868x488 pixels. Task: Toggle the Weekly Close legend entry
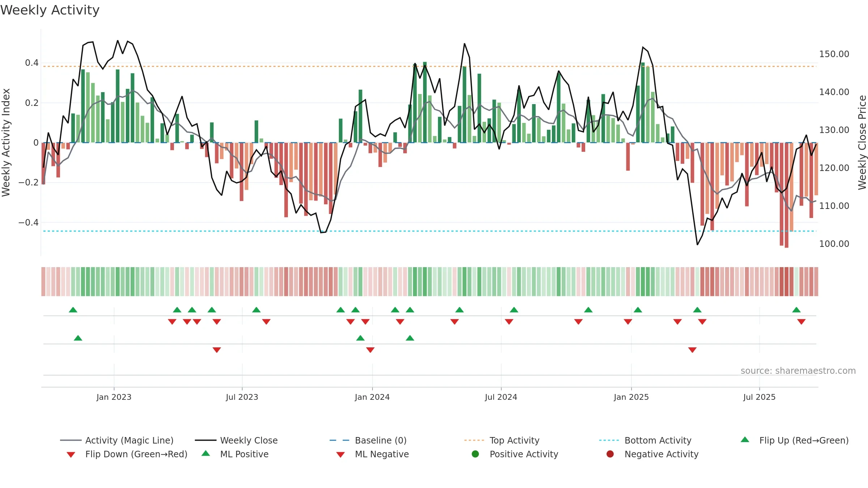pyautogui.click(x=236, y=440)
